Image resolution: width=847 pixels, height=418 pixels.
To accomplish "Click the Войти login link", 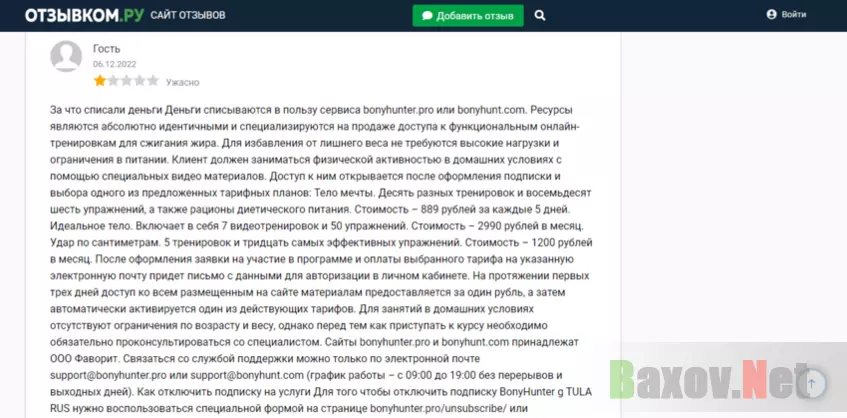I will click(786, 15).
